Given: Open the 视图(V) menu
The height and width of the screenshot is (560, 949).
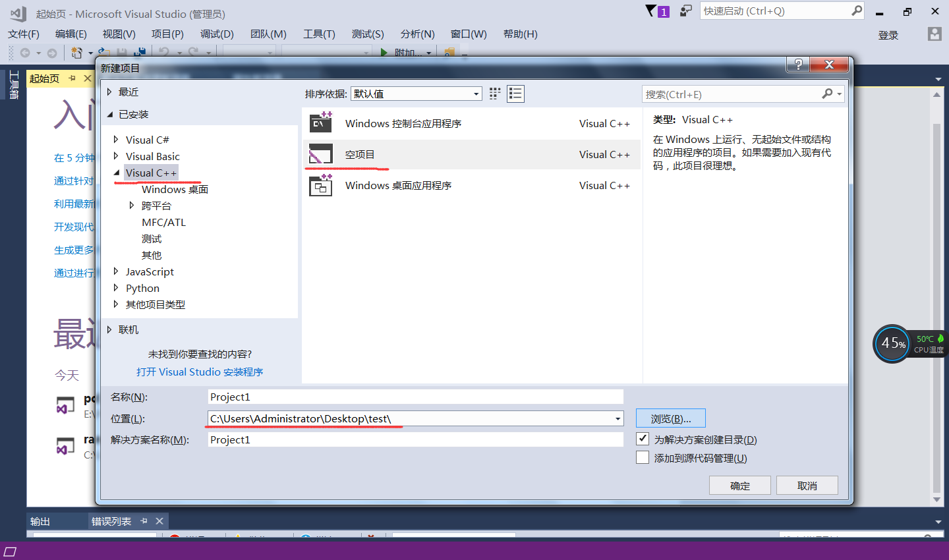Looking at the screenshot, I should point(119,34).
